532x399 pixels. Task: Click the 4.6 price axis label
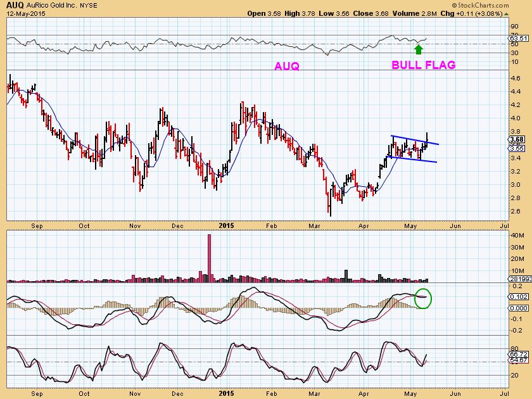click(x=516, y=79)
